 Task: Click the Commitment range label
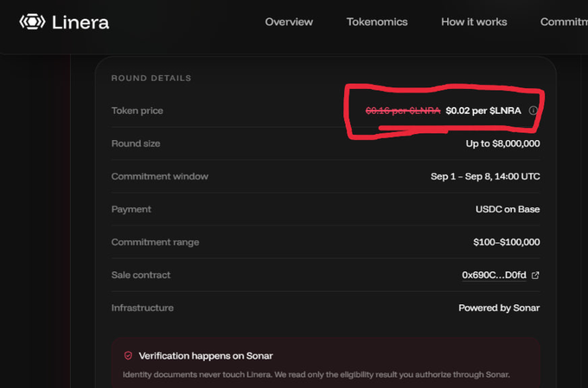tap(156, 242)
